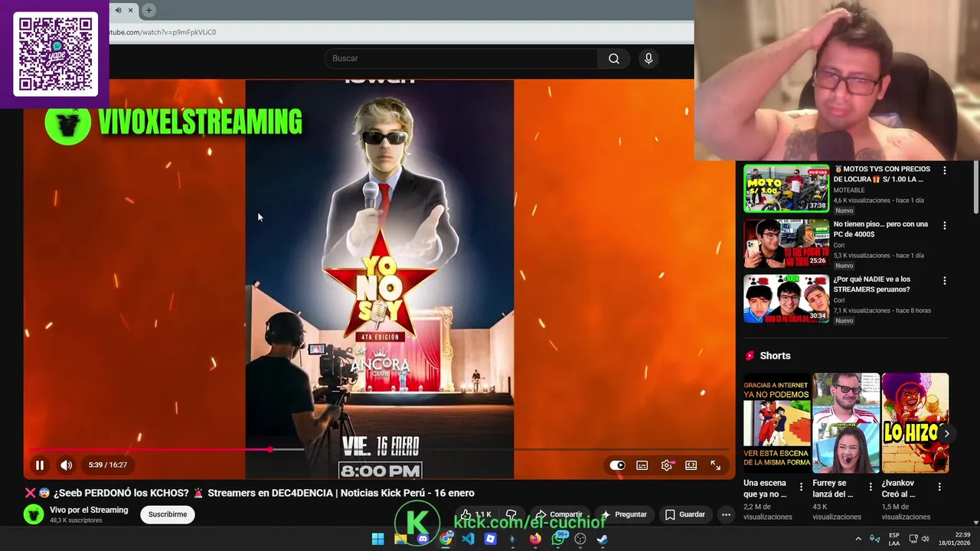
Task: Open the '¿Ivankov Creó al' Short thumbnail
Action: 915,423
